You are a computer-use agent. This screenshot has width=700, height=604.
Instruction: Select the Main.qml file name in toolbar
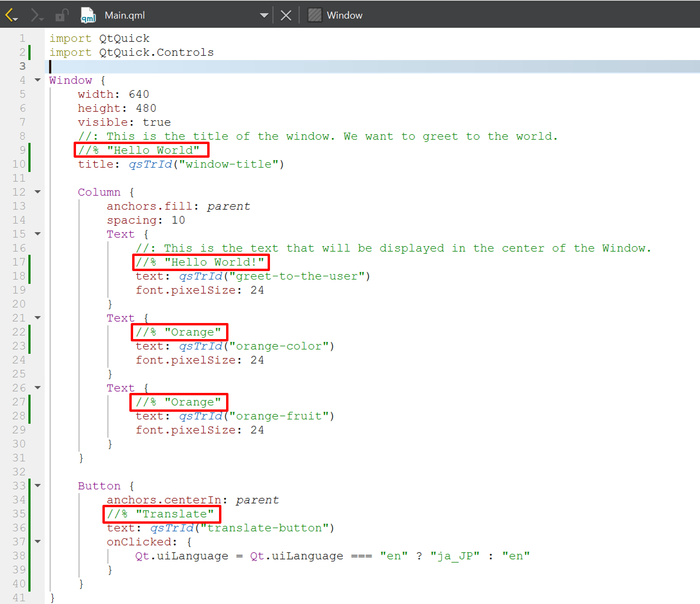[125, 15]
